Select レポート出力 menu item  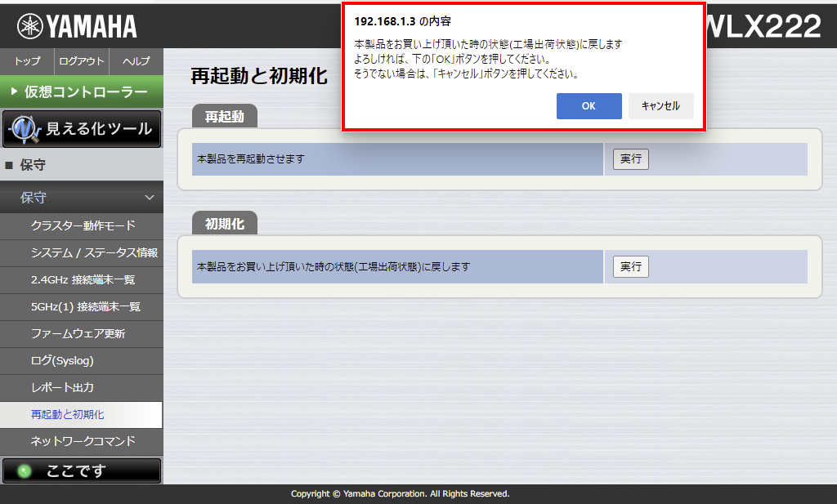click(62, 387)
